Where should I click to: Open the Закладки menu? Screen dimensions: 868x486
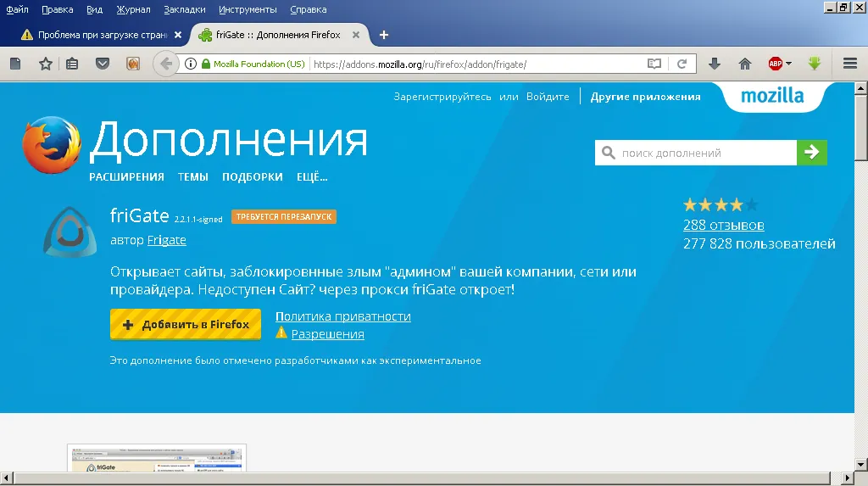(x=184, y=9)
